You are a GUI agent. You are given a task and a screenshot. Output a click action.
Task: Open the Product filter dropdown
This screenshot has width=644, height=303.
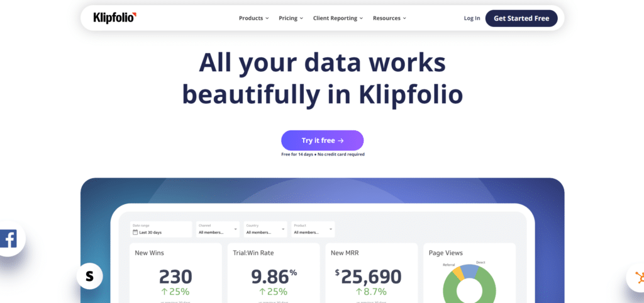pos(313,229)
